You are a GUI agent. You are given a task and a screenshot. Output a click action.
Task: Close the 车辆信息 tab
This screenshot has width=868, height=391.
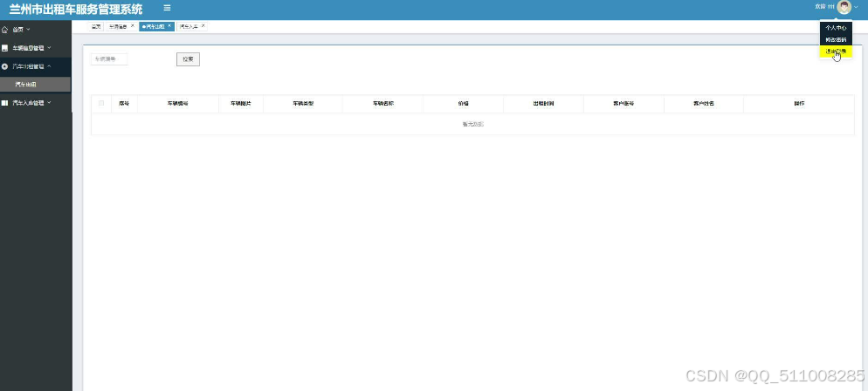point(133,26)
